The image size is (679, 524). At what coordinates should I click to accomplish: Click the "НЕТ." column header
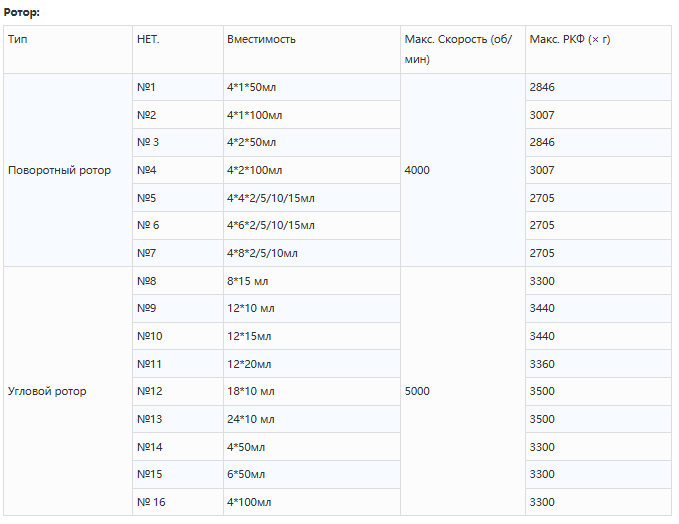(148, 39)
